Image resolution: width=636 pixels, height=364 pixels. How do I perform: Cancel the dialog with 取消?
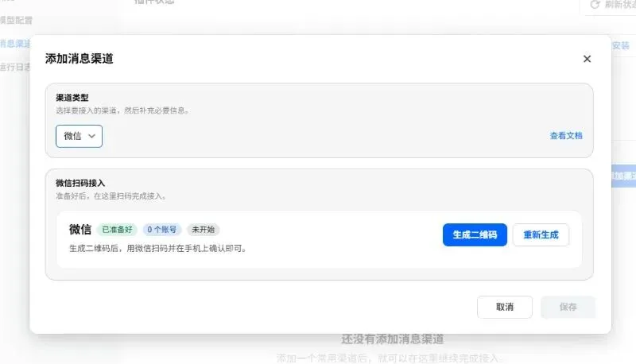(x=505, y=307)
